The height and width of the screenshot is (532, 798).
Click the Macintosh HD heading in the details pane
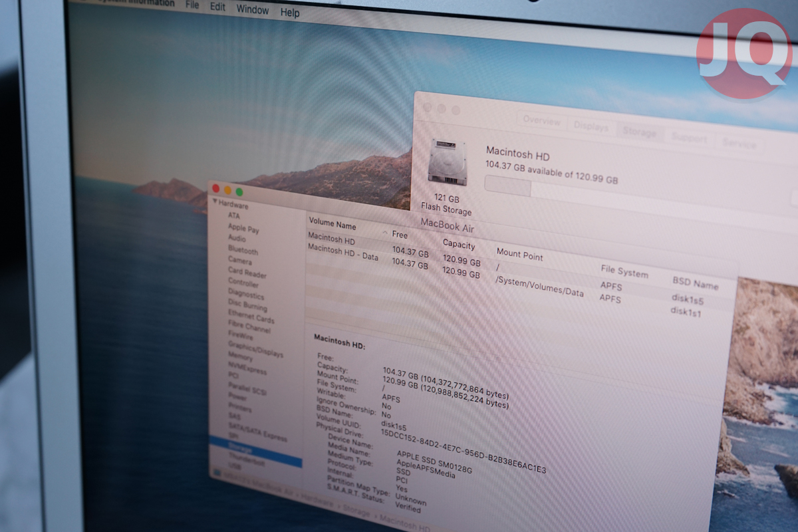coord(339,340)
